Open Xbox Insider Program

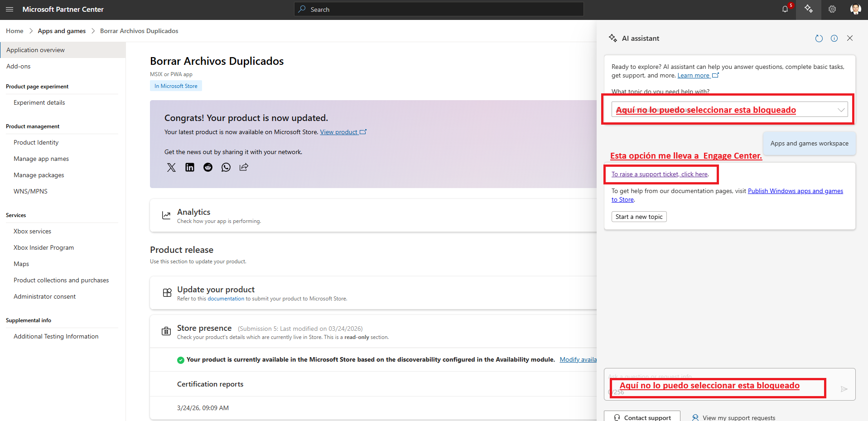pos(44,247)
